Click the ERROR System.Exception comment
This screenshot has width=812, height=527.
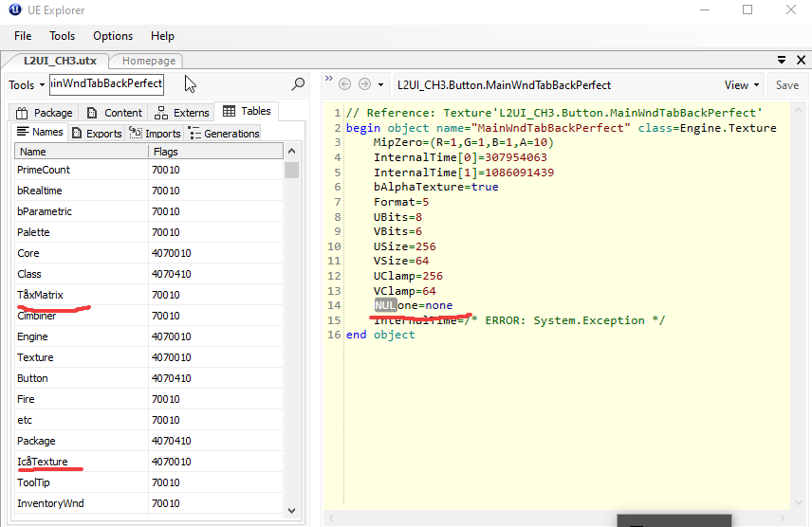tap(565, 320)
